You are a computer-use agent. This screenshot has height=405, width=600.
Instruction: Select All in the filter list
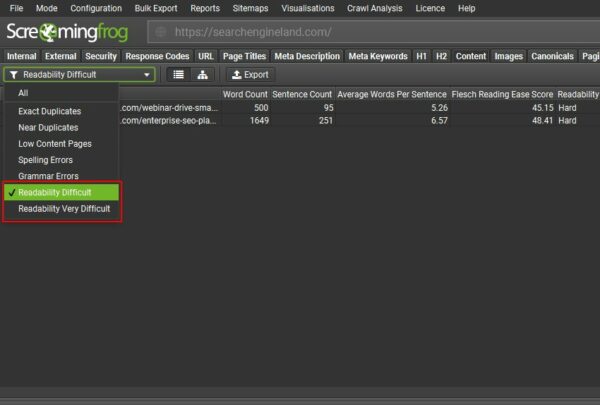tap(24, 92)
